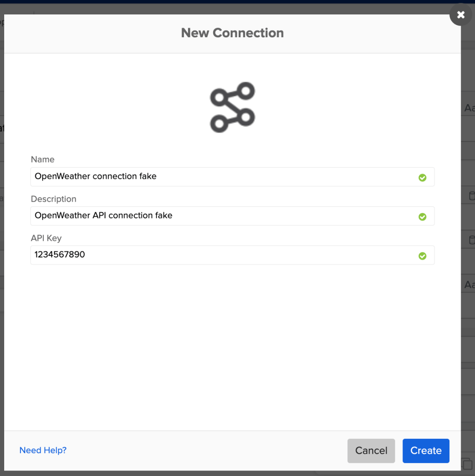The height and width of the screenshot is (476, 475).
Task: Click the API Key field label
Action: click(x=46, y=238)
